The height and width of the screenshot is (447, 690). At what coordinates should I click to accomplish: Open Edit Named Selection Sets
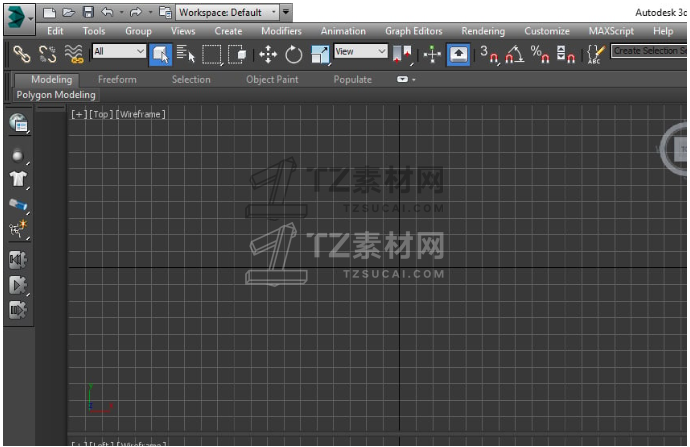[x=596, y=55]
